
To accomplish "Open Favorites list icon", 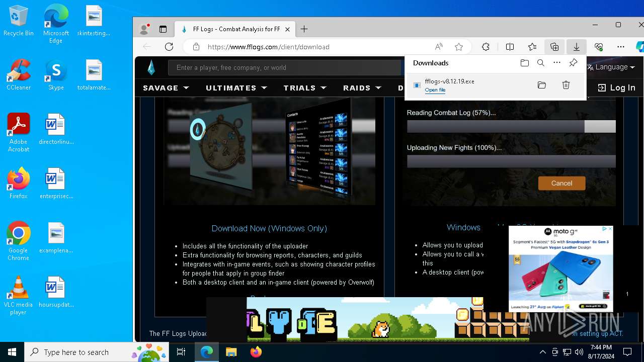I will click(532, 47).
